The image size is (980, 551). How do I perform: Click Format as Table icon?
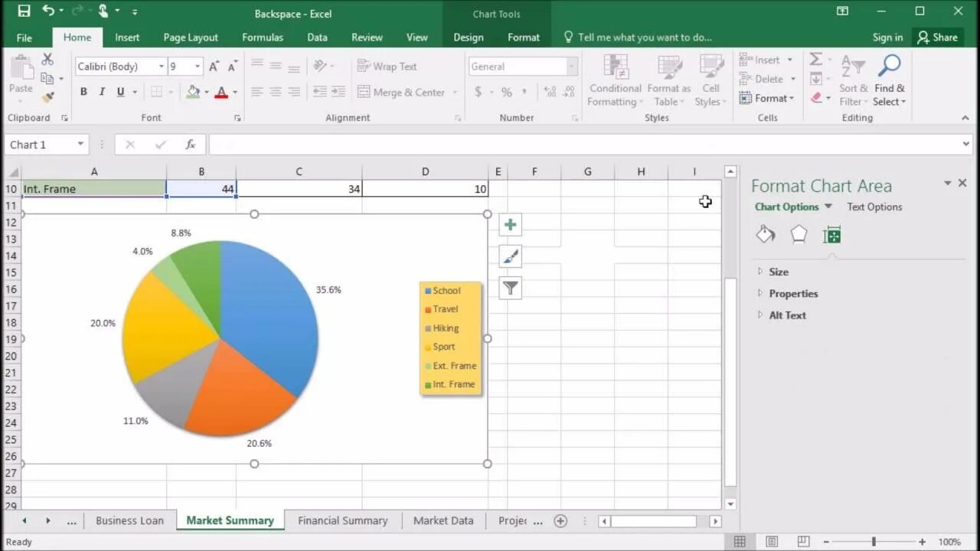click(x=669, y=66)
